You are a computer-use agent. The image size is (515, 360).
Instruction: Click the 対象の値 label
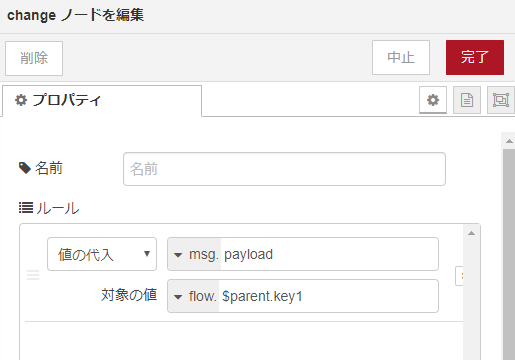pyautogui.click(x=129, y=295)
